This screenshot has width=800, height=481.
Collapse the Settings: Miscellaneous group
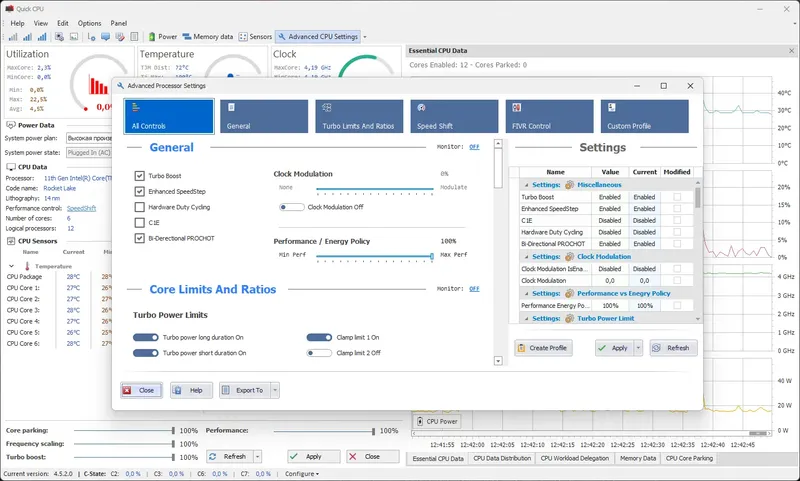click(526, 185)
